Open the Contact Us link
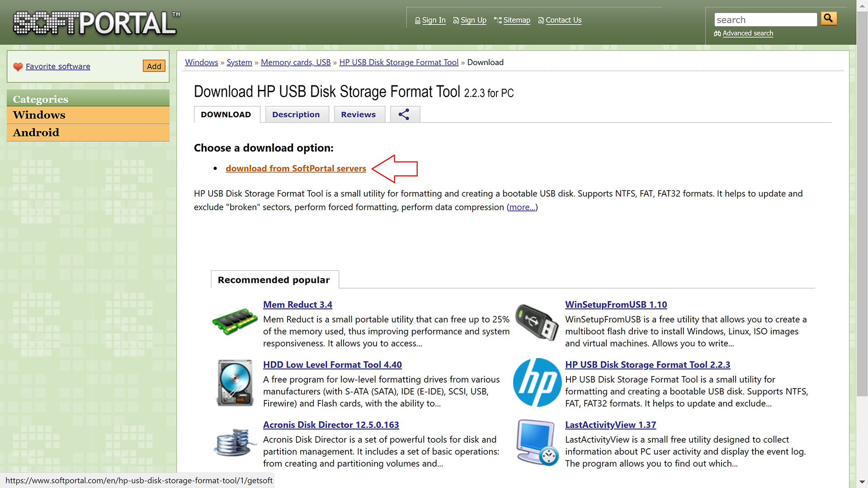Image resolution: width=868 pixels, height=488 pixels. [563, 20]
